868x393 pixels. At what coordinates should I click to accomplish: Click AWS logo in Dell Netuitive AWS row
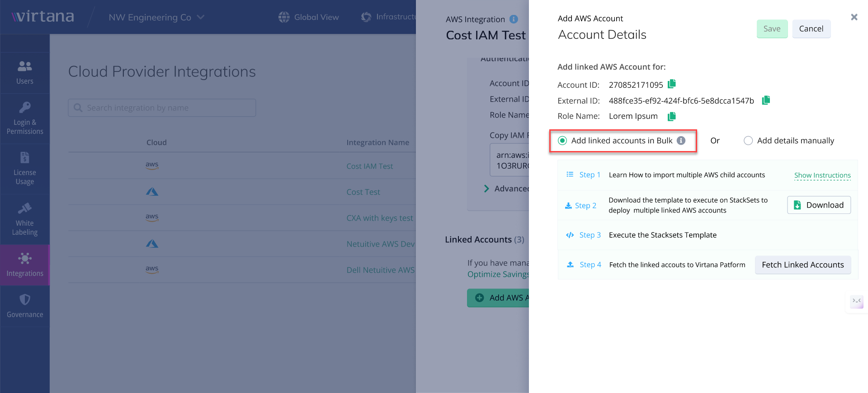(x=152, y=270)
